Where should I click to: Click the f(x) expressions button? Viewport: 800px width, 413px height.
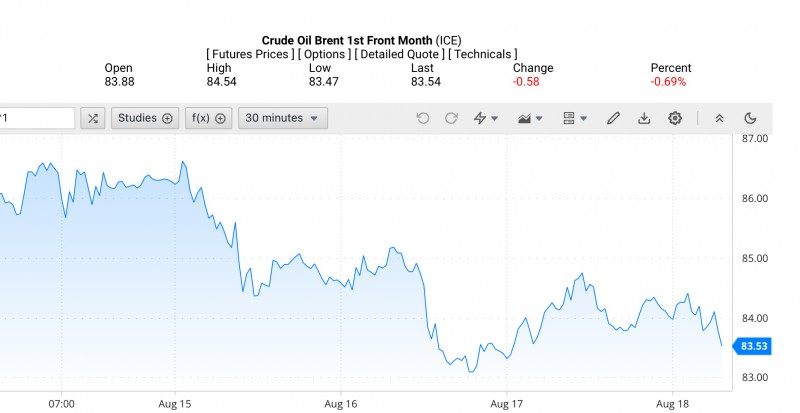[x=209, y=118]
